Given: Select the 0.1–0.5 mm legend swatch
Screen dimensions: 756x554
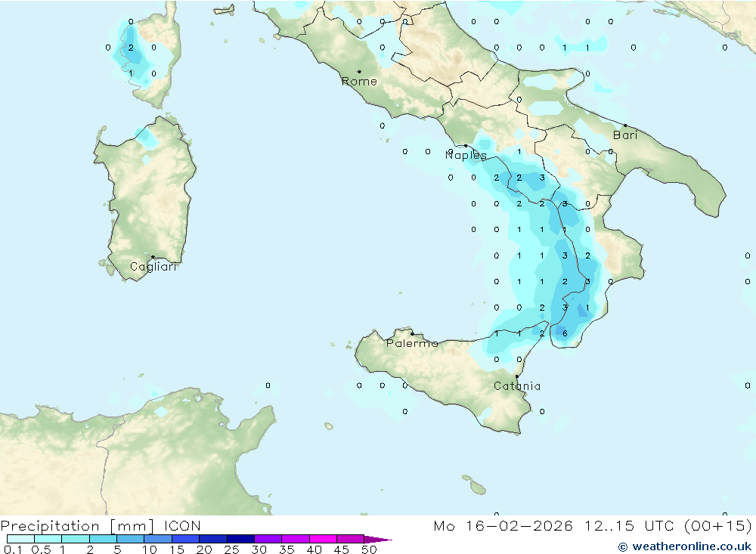Looking at the screenshot, I should click(x=20, y=539).
